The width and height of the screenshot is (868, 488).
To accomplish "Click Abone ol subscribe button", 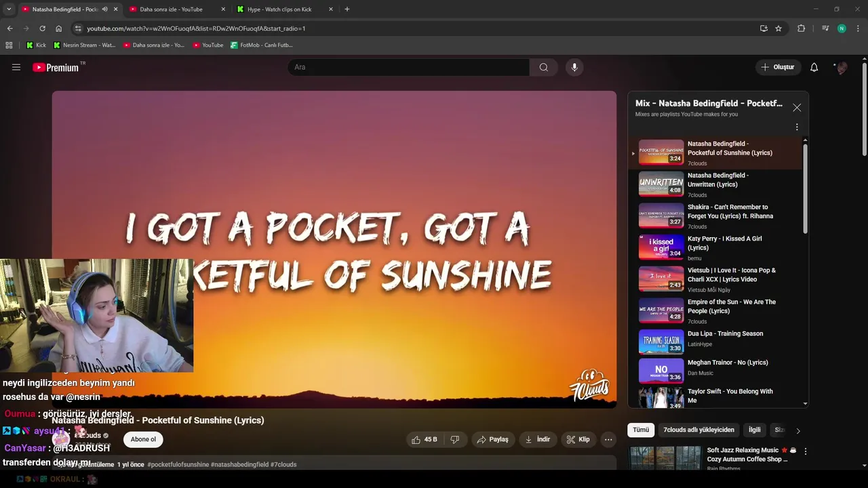I will (x=143, y=439).
